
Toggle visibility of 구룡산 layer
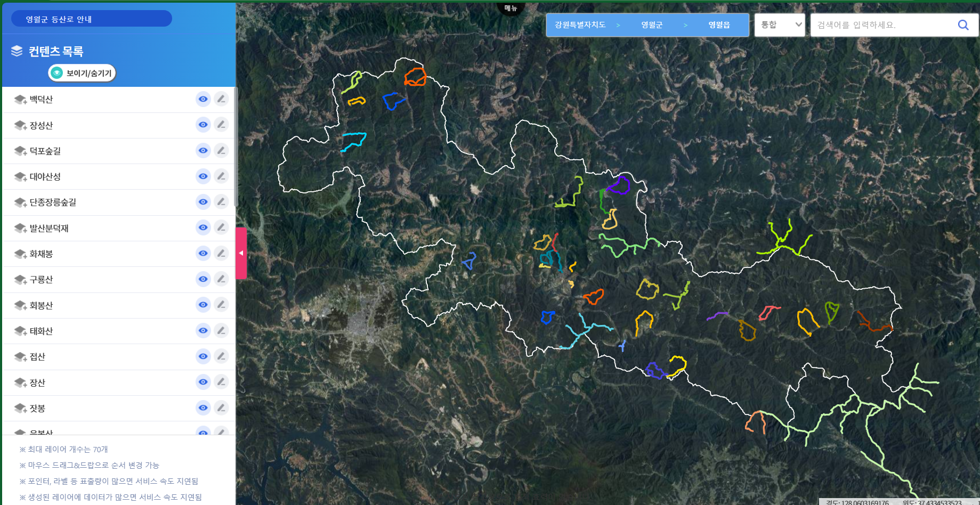[203, 279]
